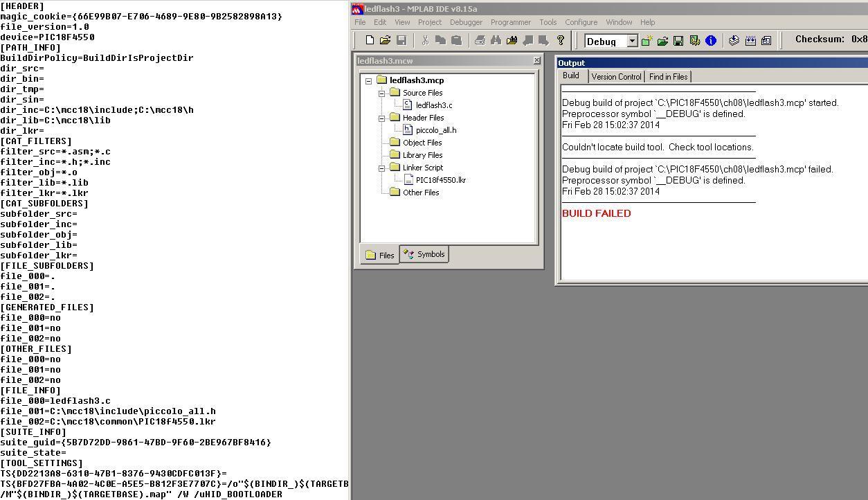Click the New File toolbar icon
Screen dimensions: 868x500
pos(370,41)
